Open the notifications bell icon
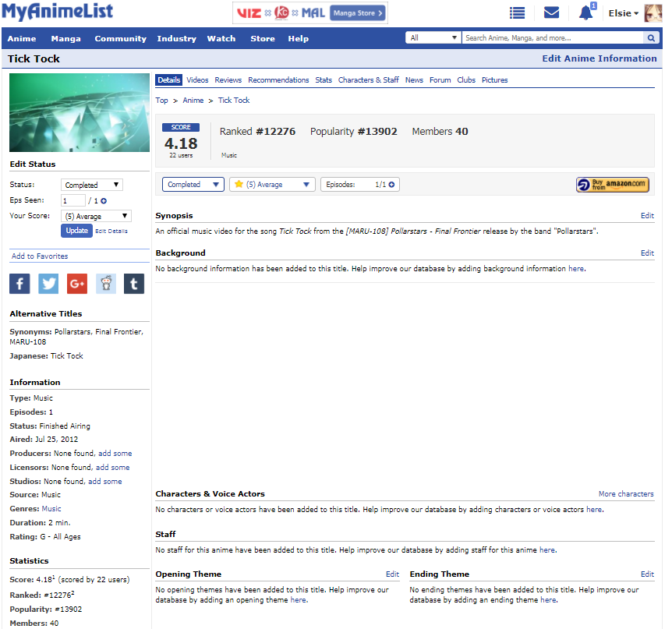This screenshot has width=672, height=629. [x=585, y=13]
